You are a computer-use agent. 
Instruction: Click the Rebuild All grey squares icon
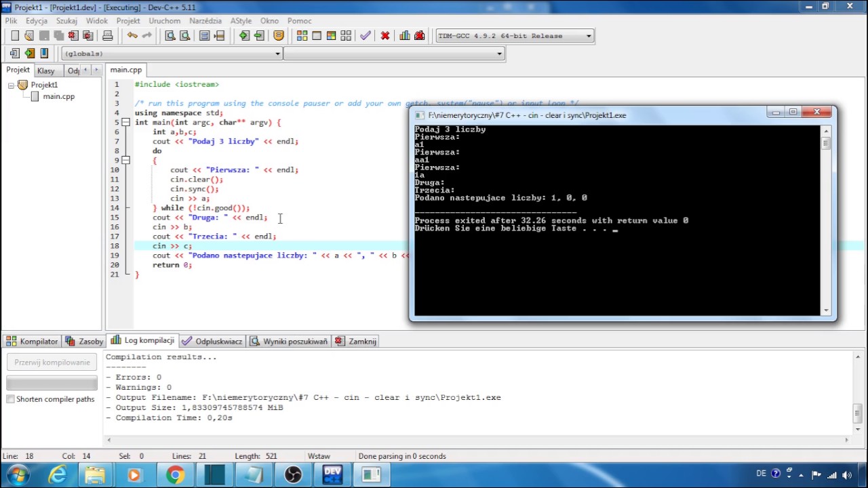coord(346,36)
